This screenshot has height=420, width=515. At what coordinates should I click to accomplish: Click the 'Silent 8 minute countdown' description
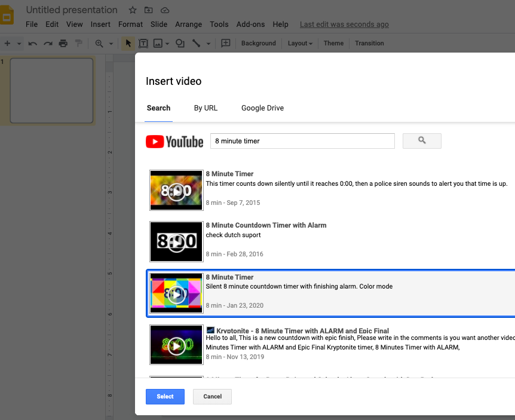(x=299, y=286)
